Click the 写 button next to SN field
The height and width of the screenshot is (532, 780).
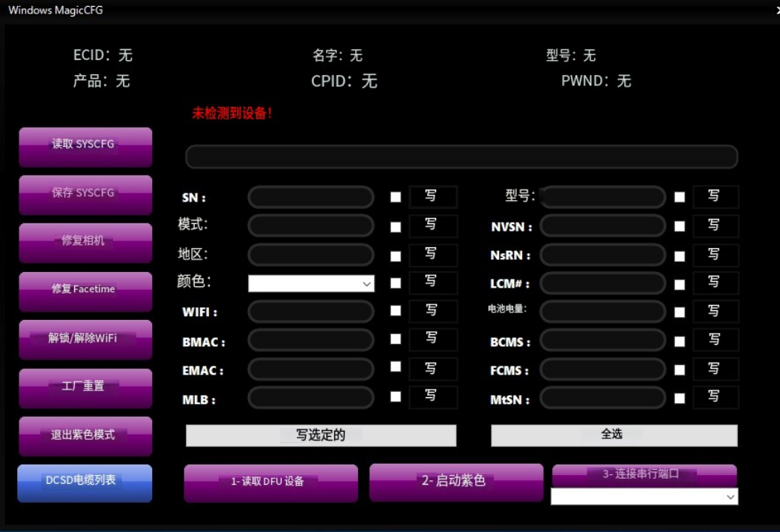pos(432,196)
